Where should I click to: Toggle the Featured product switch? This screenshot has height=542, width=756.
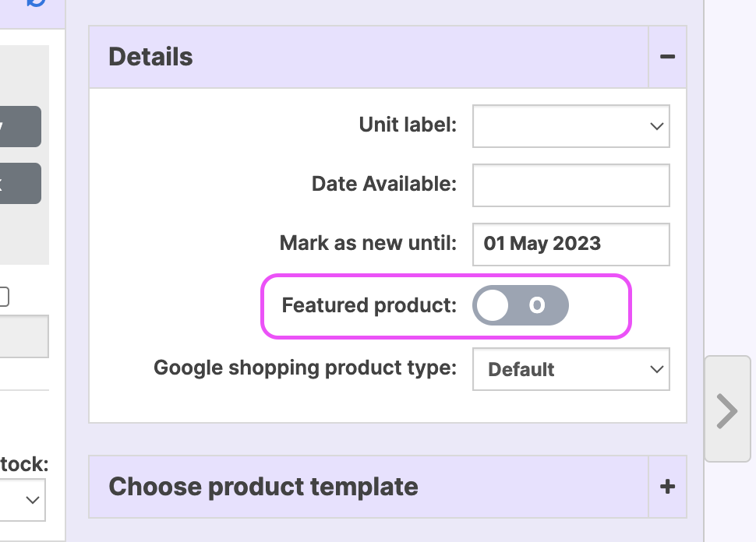point(521,306)
